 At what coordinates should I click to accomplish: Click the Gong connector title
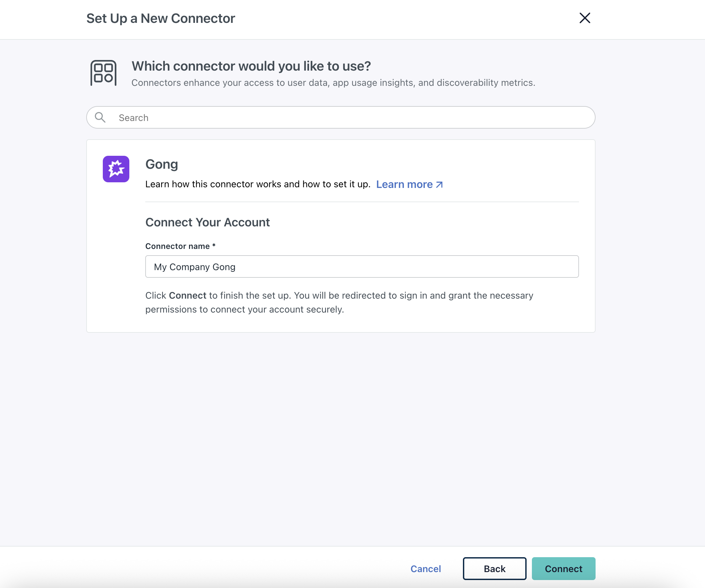pyautogui.click(x=161, y=164)
